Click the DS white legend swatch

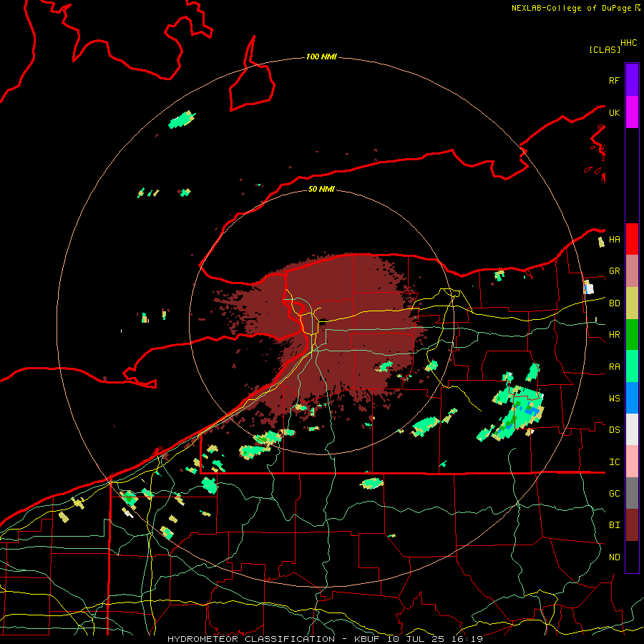[632, 429]
